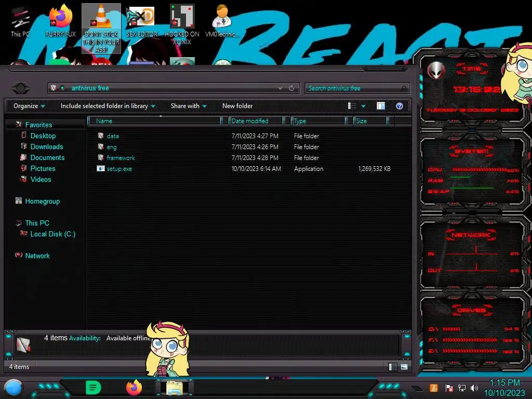Open the VM0Technic desktop shortcut
This screenshot has height=399, width=532.
point(222,21)
